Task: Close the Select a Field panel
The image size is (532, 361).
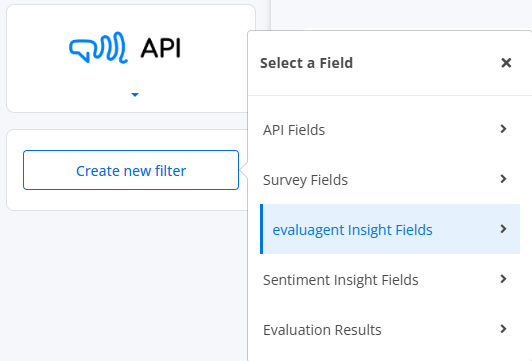Action: [x=506, y=63]
